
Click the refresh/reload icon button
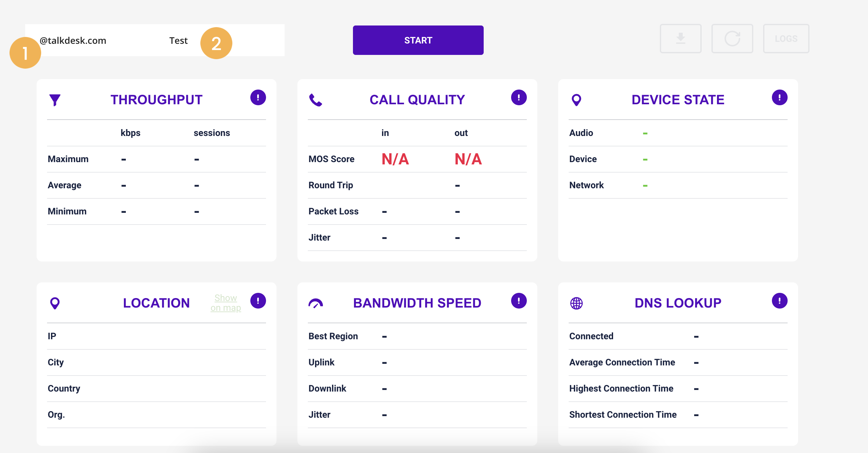pos(732,39)
